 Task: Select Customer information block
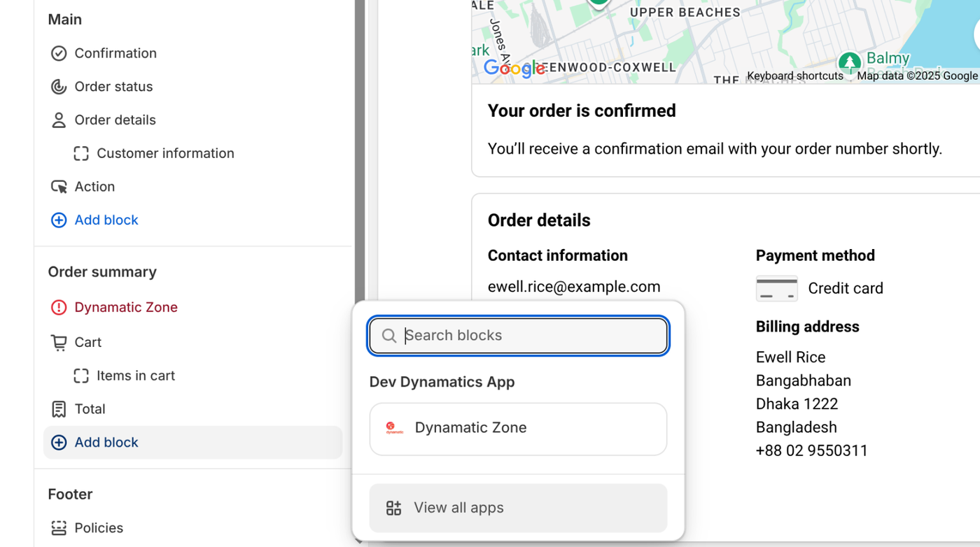(x=165, y=153)
